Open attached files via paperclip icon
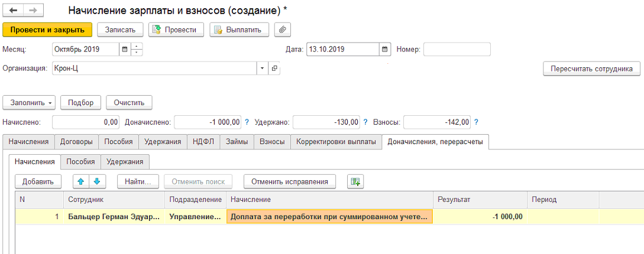This screenshot has height=254, width=644. [282, 30]
